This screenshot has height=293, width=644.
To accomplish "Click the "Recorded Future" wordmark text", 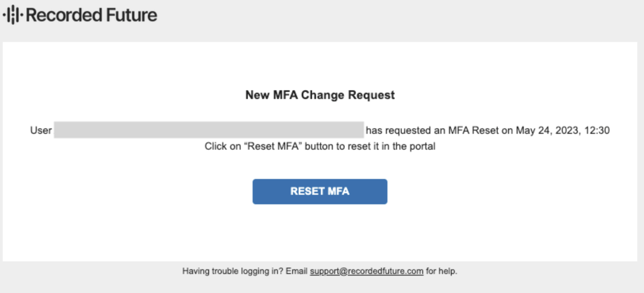I will pos(91,15).
